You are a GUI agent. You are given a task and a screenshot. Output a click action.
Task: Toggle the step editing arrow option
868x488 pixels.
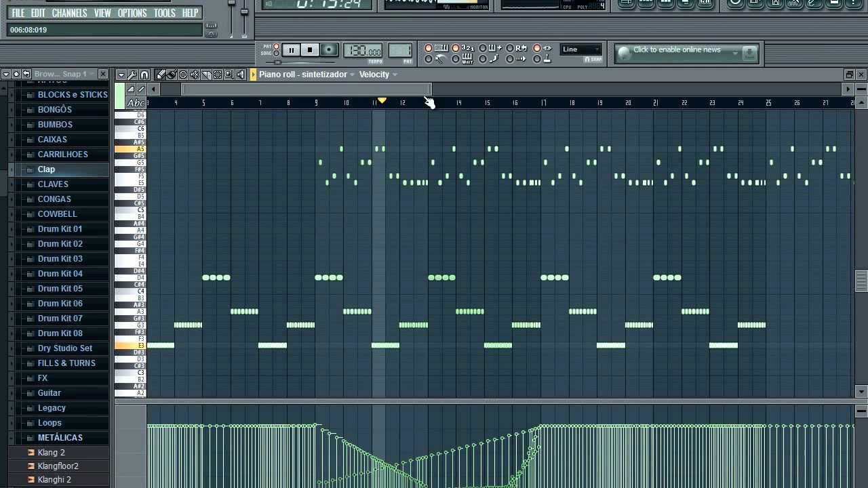(x=510, y=59)
